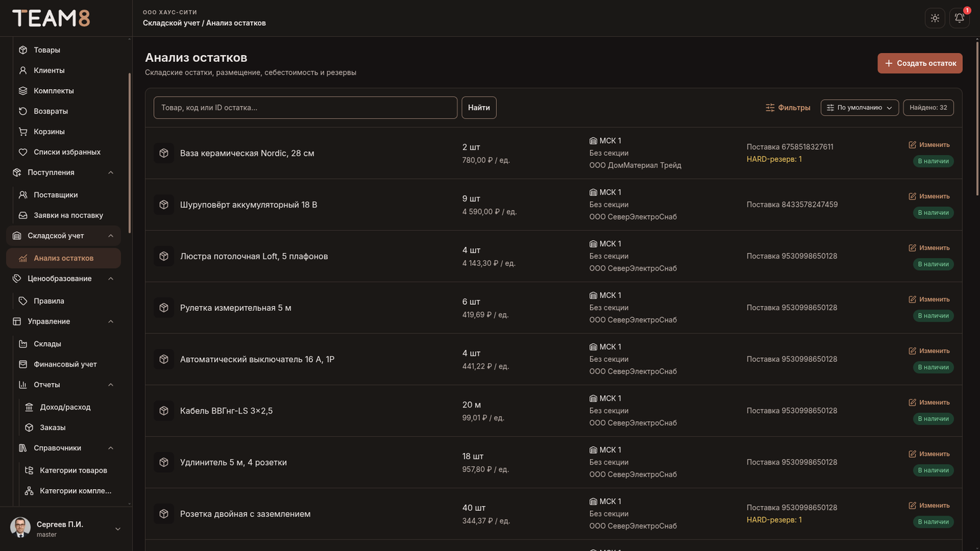Click HARD-резерв: 1 in Розетка двойная row
This screenshot has width=980, height=551.
[x=774, y=520]
